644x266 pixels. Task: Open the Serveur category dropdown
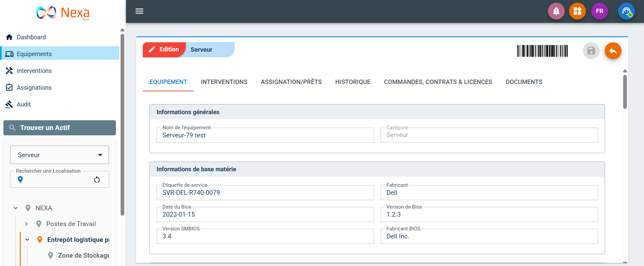(x=59, y=155)
